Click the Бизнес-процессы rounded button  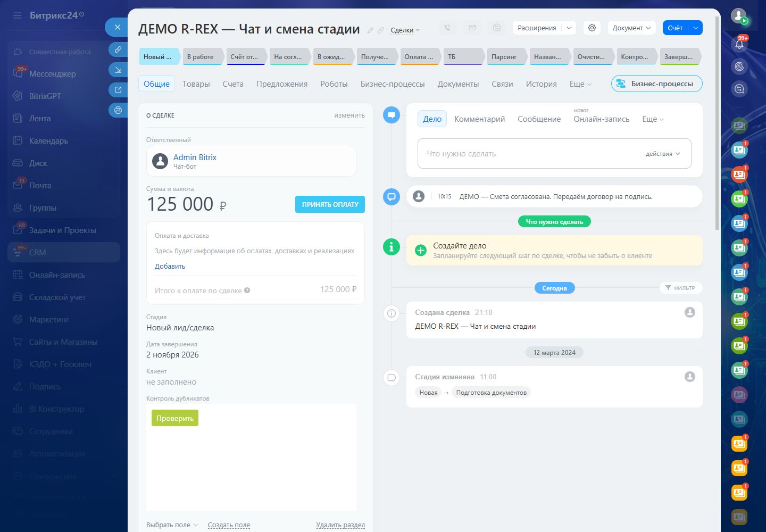pyautogui.click(x=657, y=84)
